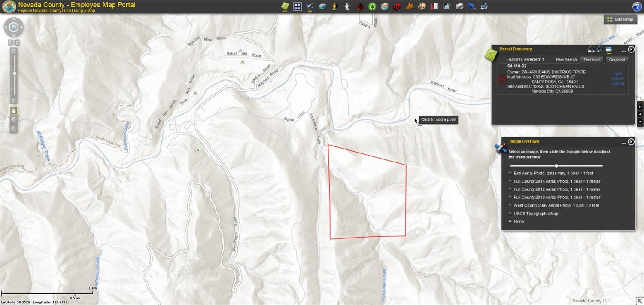Click down arrow on right dock

pos(640,122)
